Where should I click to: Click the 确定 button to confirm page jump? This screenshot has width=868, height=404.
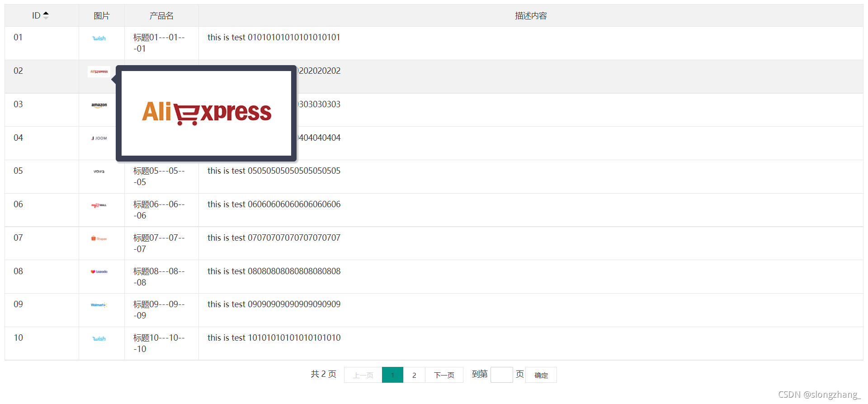click(x=541, y=375)
